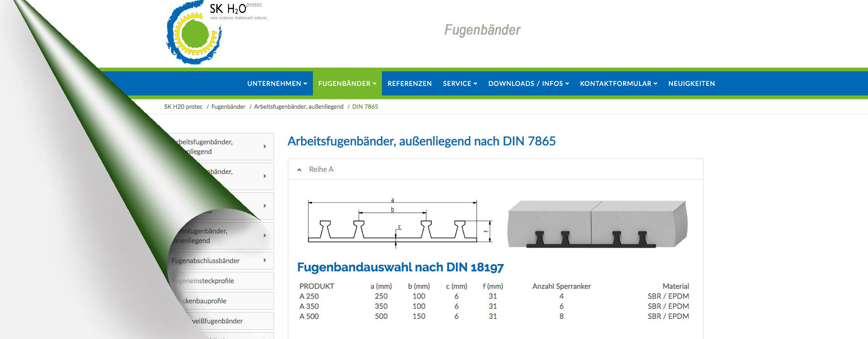Viewport: 868px width, 339px height.
Task: Click the SK H20 protec breadcrumb link
Action: coord(183,107)
